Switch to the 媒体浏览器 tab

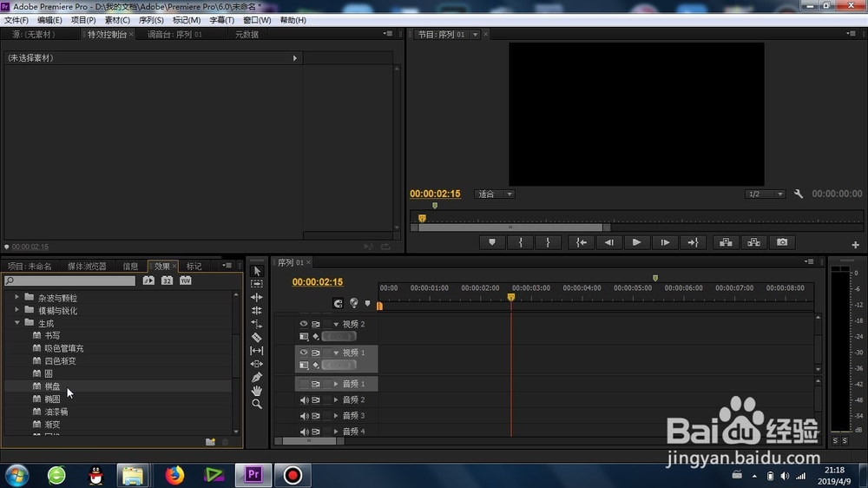87,267
